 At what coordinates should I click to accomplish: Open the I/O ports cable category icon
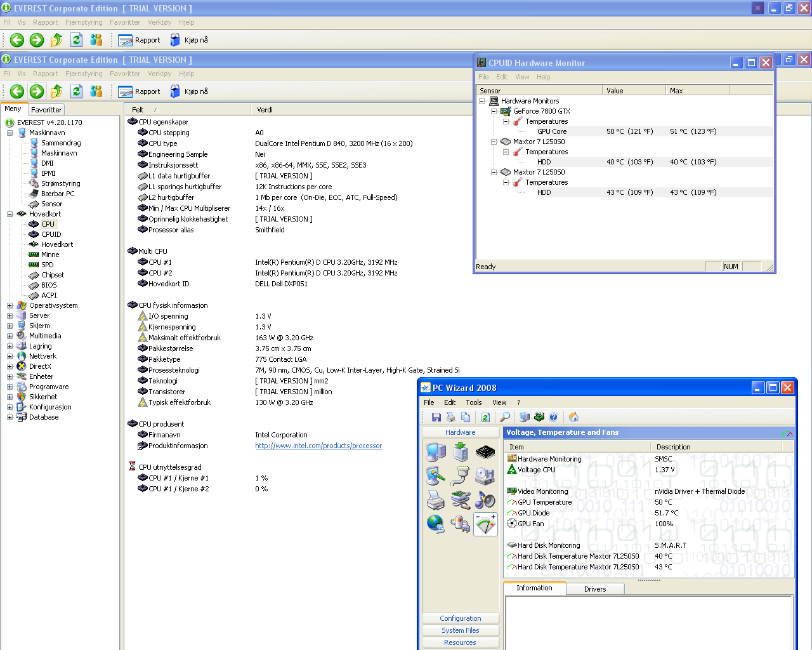point(461,476)
